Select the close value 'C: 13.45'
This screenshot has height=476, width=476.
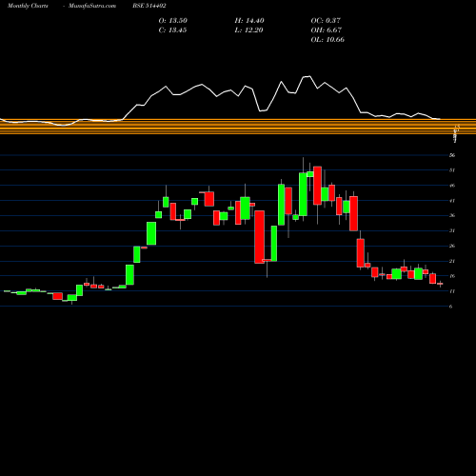point(172,30)
